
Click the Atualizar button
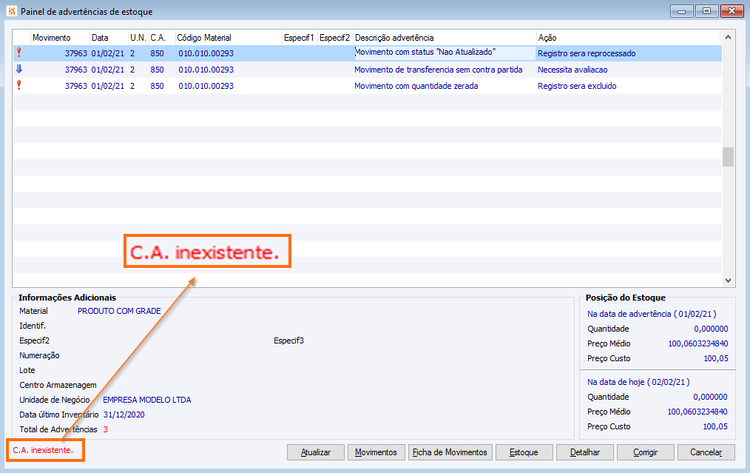(x=316, y=452)
